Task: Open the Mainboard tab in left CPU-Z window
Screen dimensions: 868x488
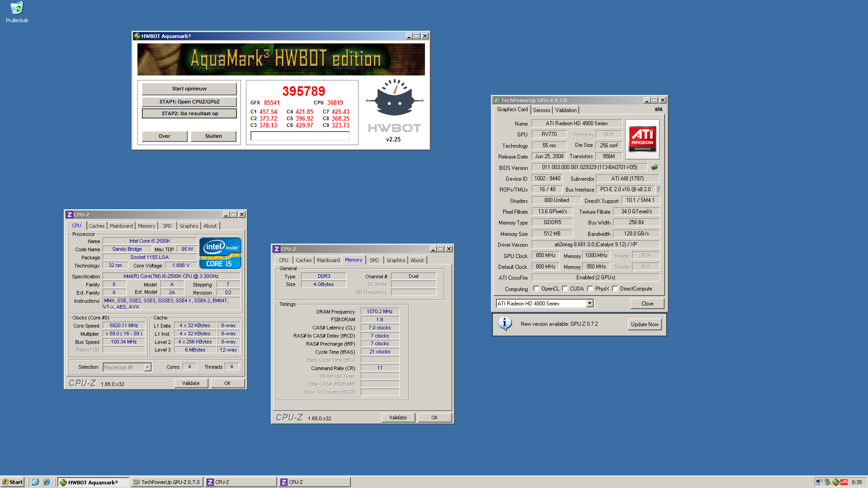Action: click(121, 226)
